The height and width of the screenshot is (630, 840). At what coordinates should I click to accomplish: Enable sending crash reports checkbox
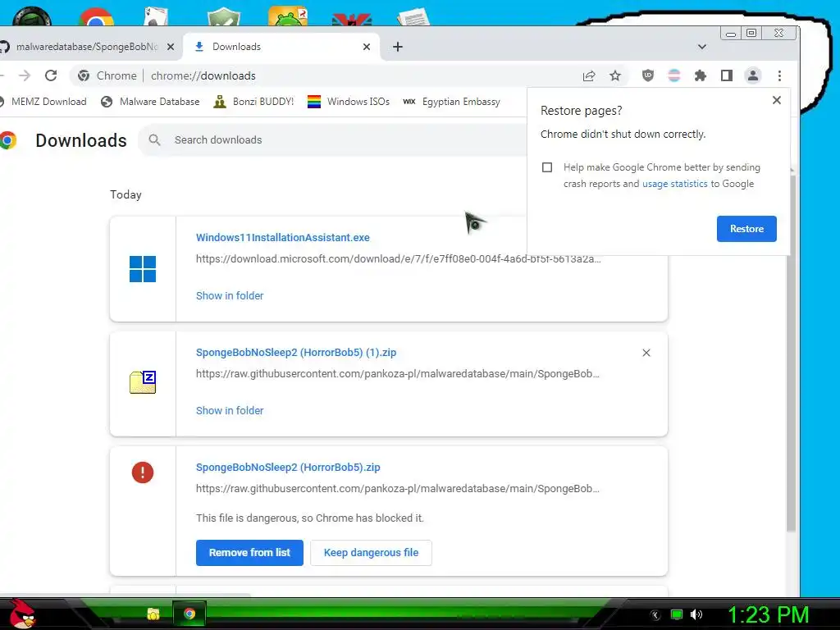[547, 167]
